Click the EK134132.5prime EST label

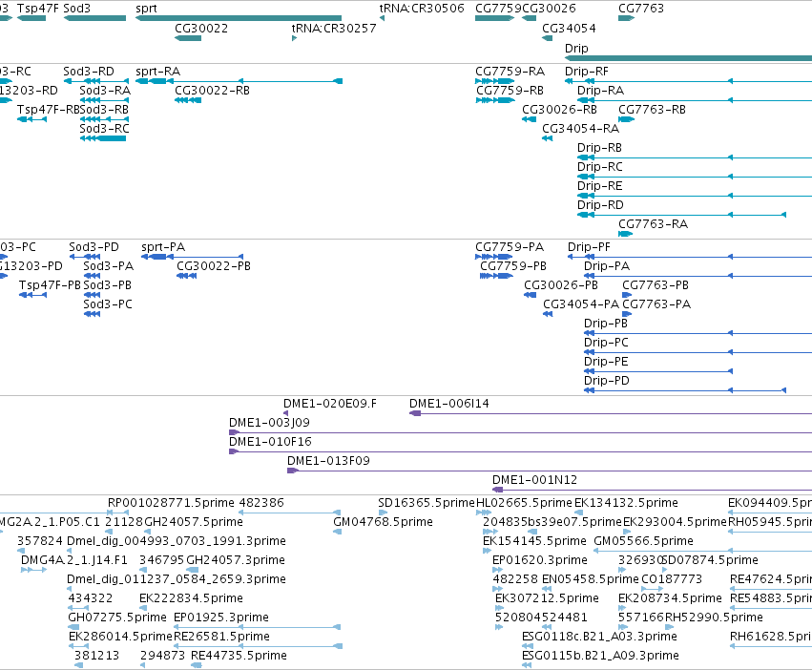[x=626, y=503]
